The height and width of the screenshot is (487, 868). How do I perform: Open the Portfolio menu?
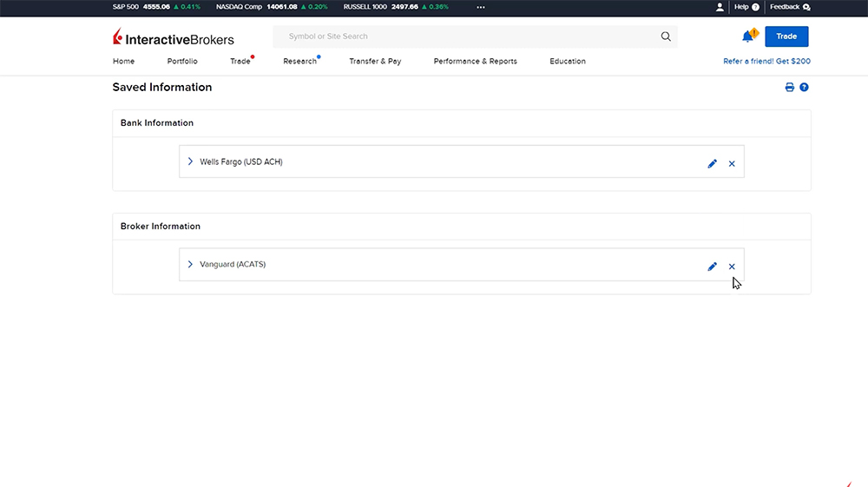click(x=182, y=62)
